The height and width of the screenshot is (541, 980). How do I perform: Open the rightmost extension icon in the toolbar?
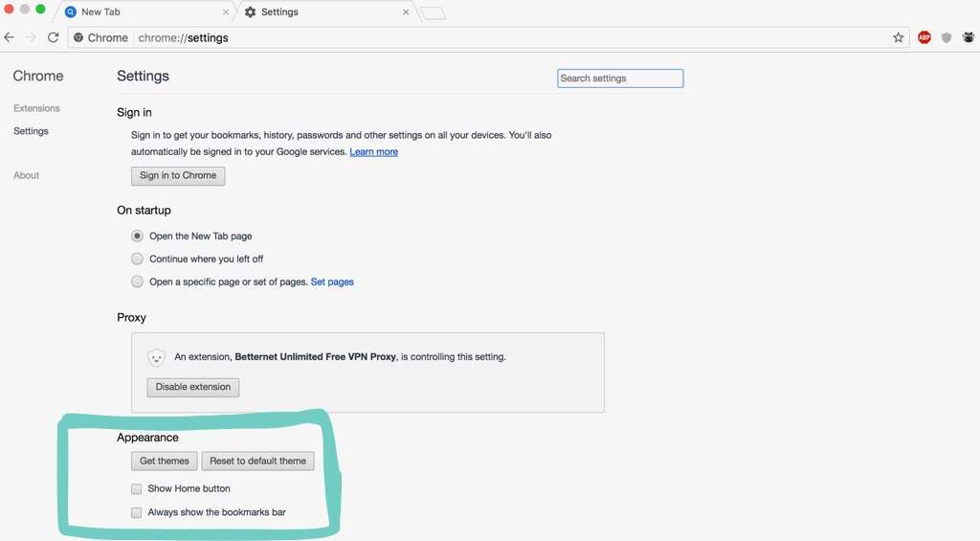coord(969,37)
